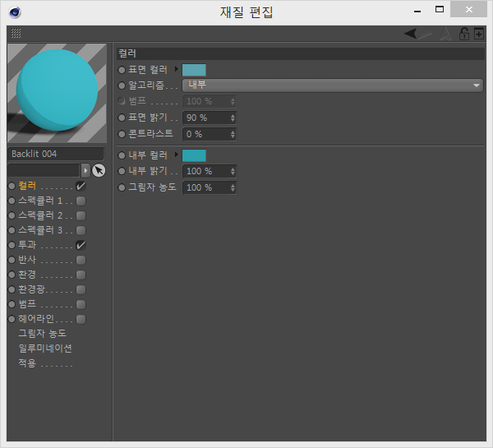Image resolution: width=493 pixels, height=448 pixels.
Task: Maximize the 재질 편집 window
Action: (440, 9)
